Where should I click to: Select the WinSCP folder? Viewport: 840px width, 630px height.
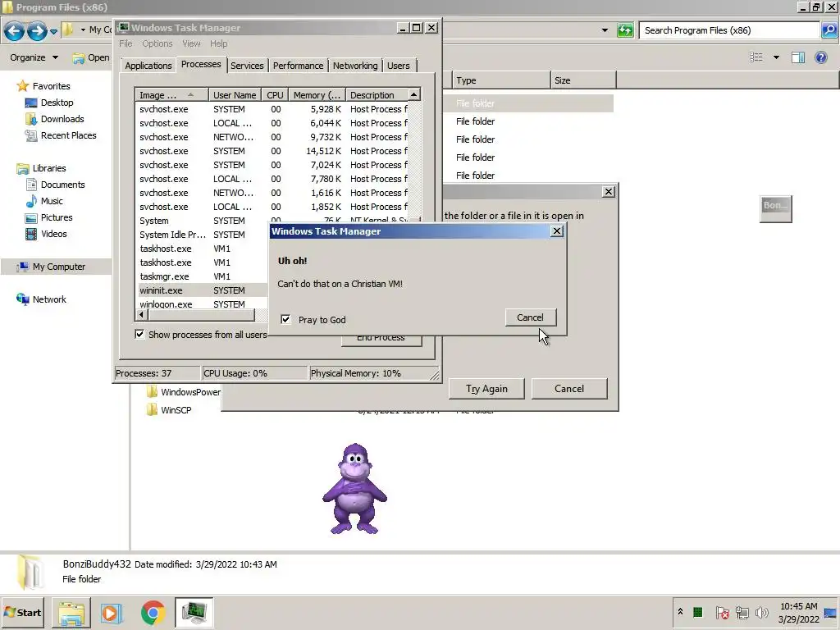tap(169, 410)
